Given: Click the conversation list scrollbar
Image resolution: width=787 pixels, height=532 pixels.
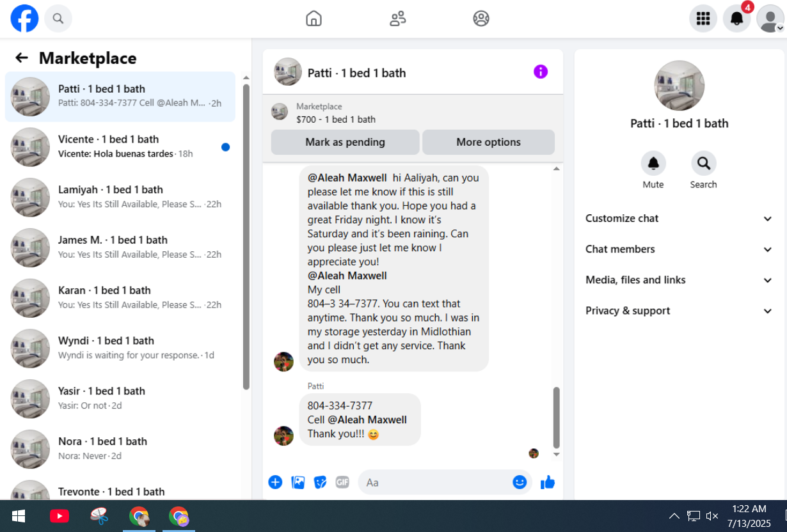Looking at the screenshot, I should pyautogui.click(x=246, y=237).
